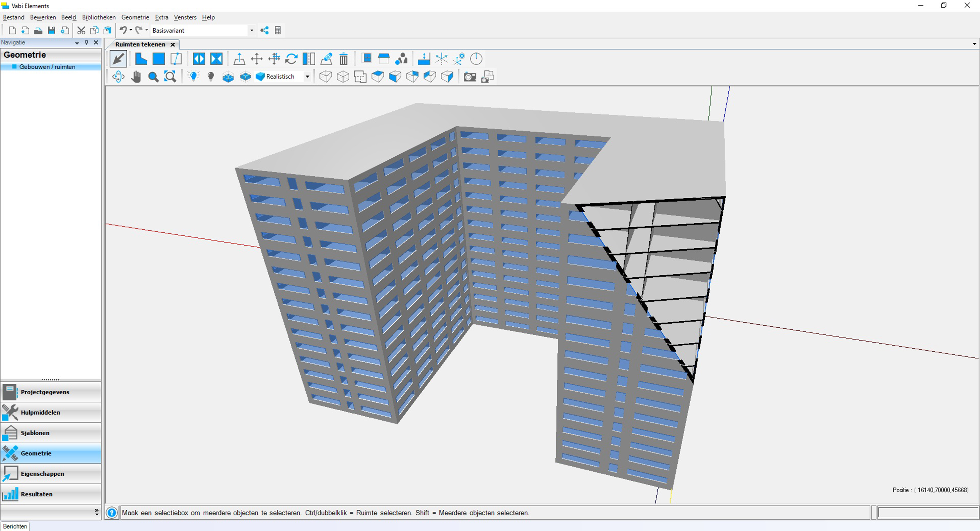
Task: Click the zoom to fit icon
Action: click(170, 77)
